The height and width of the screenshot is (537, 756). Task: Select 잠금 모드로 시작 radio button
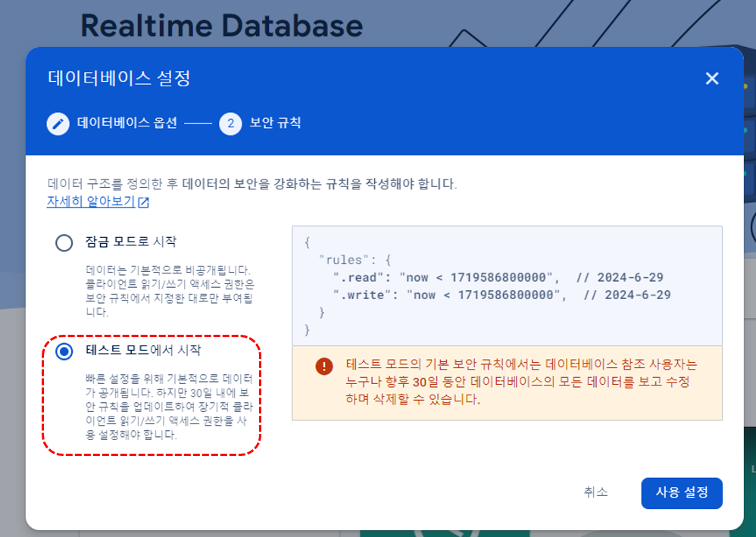pyautogui.click(x=64, y=242)
